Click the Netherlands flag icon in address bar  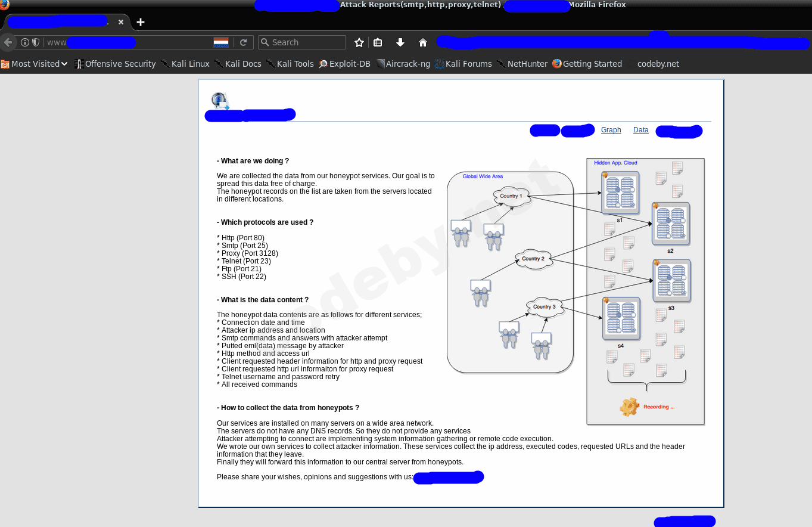pyautogui.click(x=221, y=42)
